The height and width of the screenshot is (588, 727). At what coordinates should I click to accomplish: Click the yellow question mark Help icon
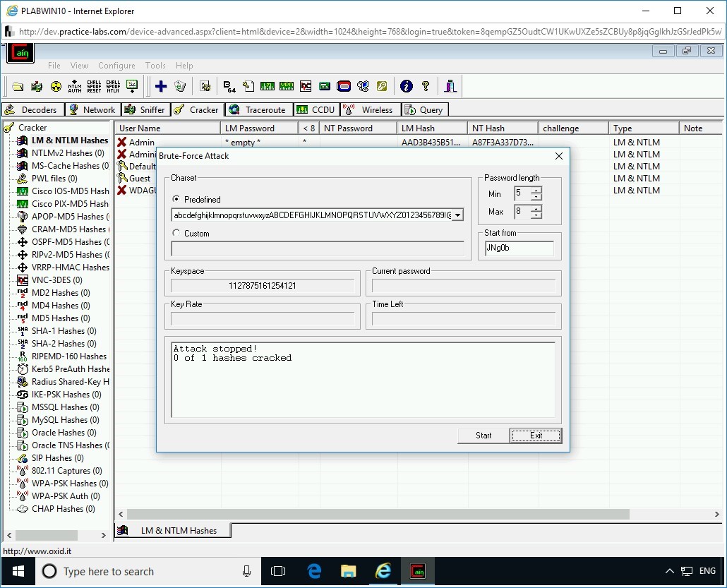pyautogui.click(x=426, y=86)
